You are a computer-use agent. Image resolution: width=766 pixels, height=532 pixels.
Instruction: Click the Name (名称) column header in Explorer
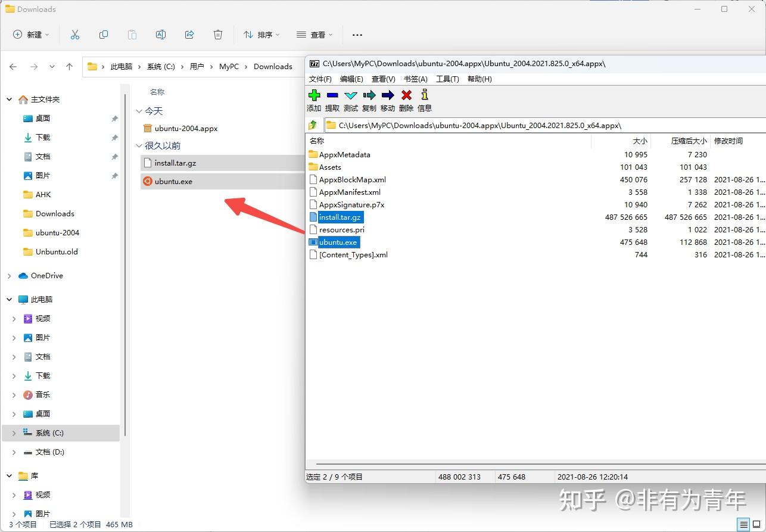(x=157, y=92)
